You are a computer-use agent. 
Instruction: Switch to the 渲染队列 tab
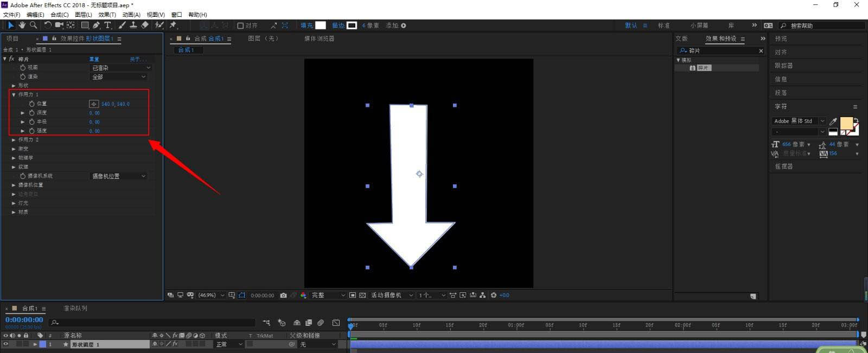tap(75, 309)
